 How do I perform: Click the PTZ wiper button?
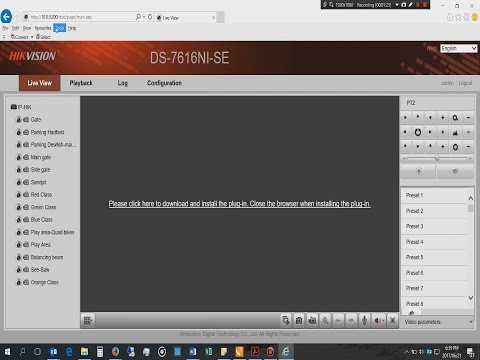pos(455,171)
